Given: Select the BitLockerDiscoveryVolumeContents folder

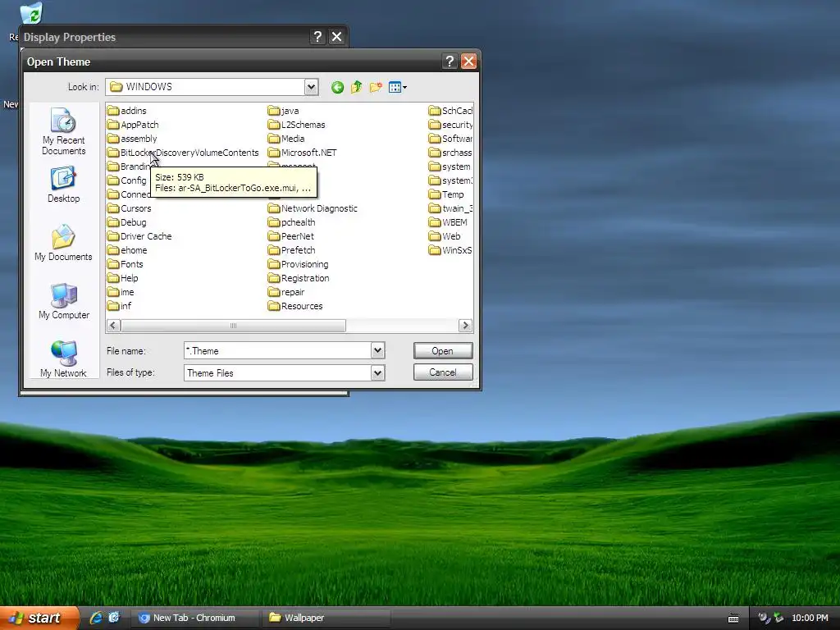Looking at the screenshot, I should (x=183, y=153).
